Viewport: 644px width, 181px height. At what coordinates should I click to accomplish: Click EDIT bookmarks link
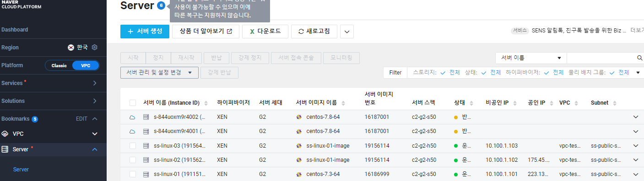point(81,119)
